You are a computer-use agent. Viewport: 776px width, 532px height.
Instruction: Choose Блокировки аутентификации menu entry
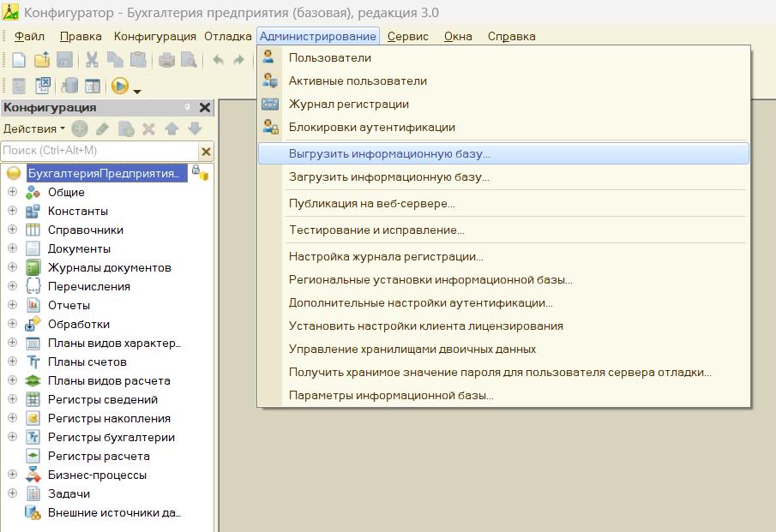coord(504,128)
